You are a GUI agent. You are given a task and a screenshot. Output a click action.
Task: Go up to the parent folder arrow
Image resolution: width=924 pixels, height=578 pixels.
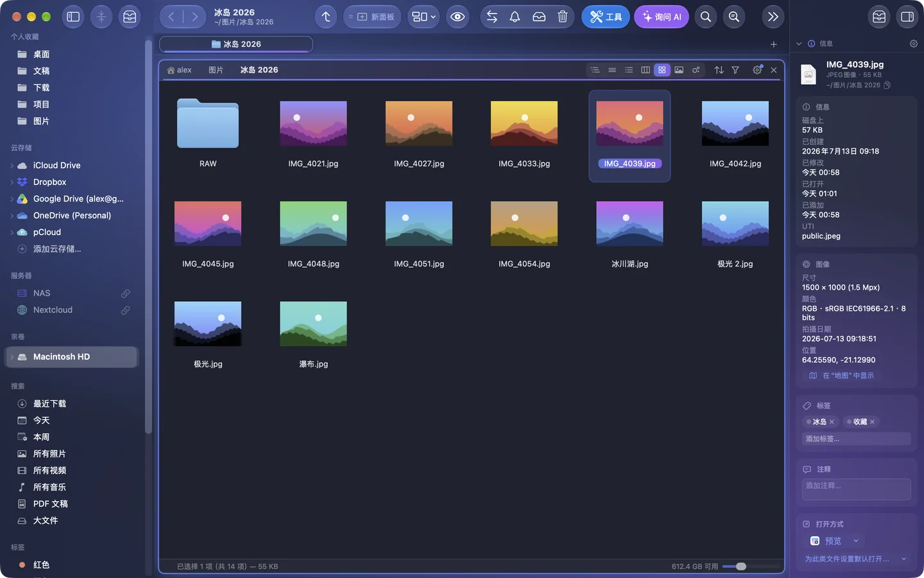click(326, 17)
